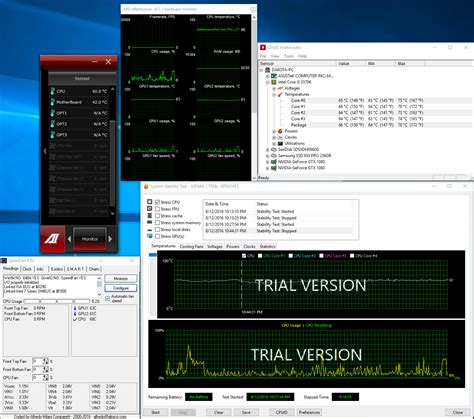Click the Front Top Fan speed spinner

[x=45, y=361]
